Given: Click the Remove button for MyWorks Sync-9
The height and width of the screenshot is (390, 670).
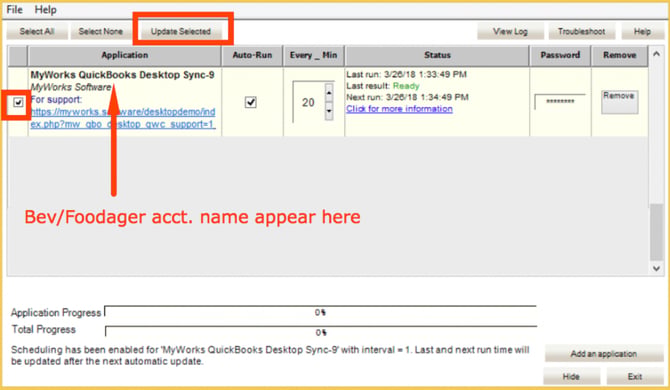Looking at the screenshot, I should click(619, 102).
